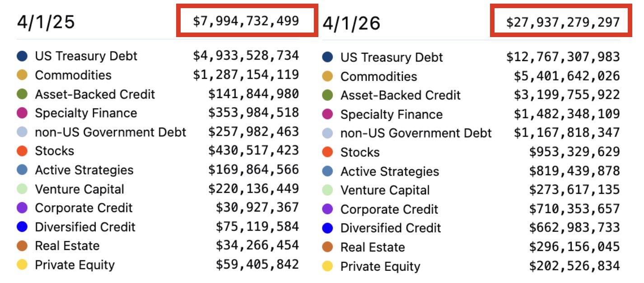
Task: Click the yellow Private Equity dot under 4/1/25
Action: click(x=22, y=265)
